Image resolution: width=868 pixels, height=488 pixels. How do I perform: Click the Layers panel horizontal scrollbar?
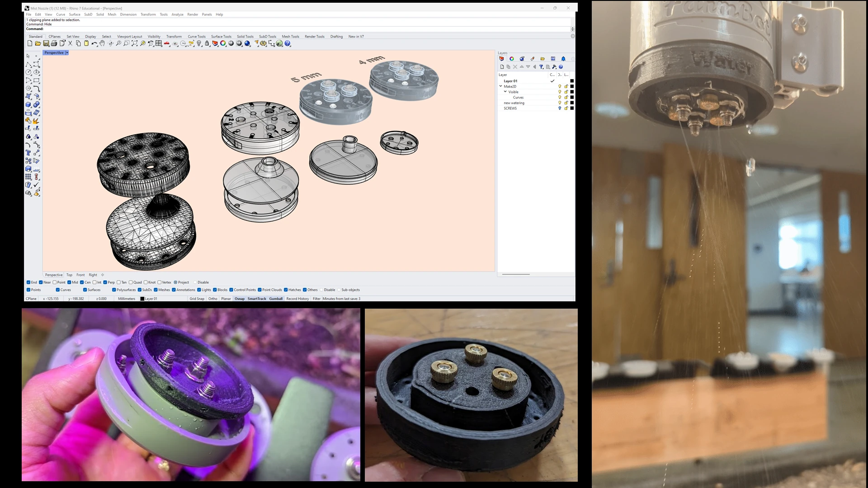516,274
